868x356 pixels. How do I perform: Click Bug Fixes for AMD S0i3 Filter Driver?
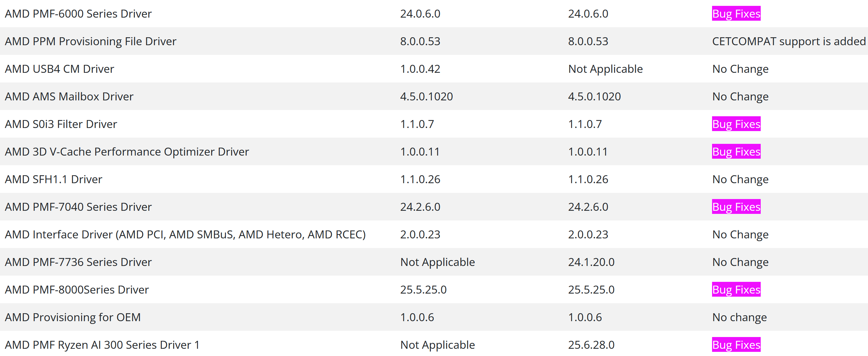[x=736, y=124]
